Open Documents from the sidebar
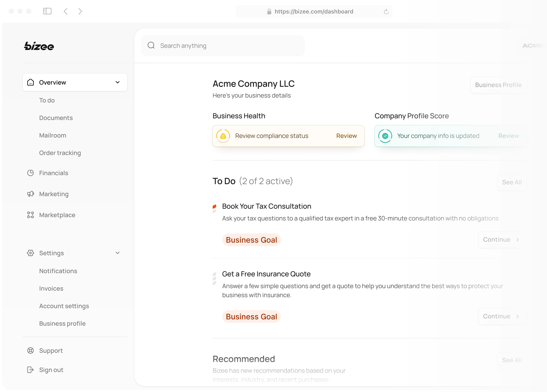 pos(56,118)
